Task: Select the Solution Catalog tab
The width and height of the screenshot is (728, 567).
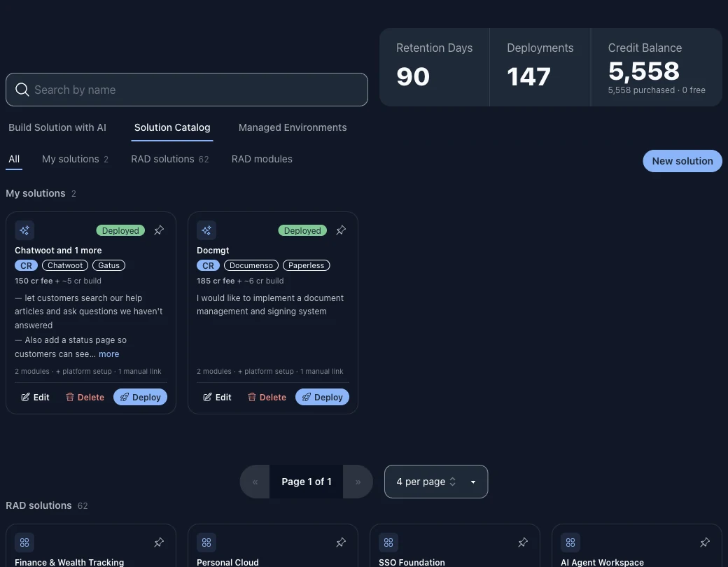Action: pyautogui.click(x=172, y=127)
